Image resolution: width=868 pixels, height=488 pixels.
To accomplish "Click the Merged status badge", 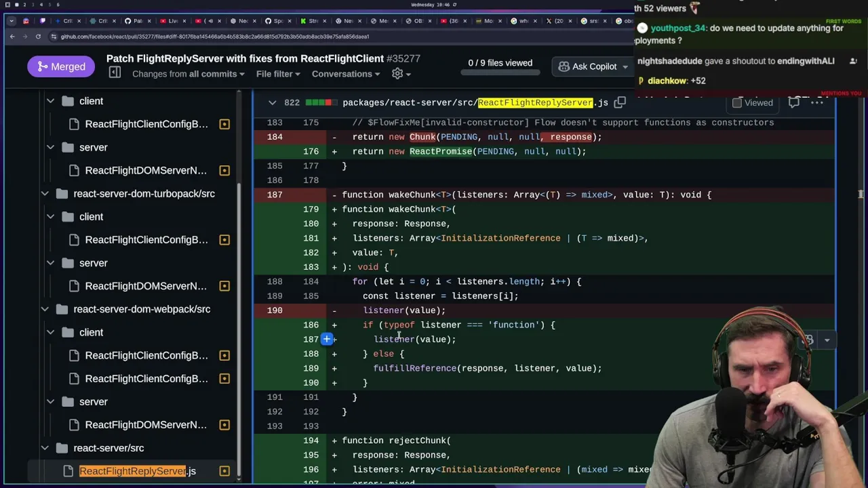I will click(x=61, y=66).
